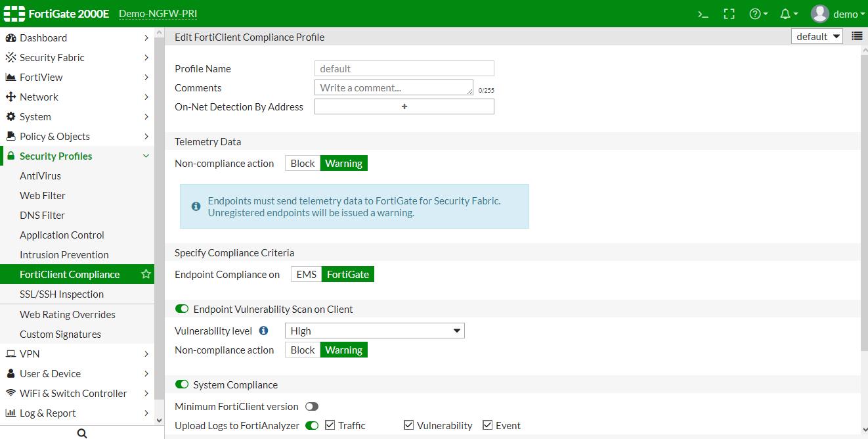Open the help question-mark menu
Image resolution: width=868 pixels, height=439 pixels.
758,14
